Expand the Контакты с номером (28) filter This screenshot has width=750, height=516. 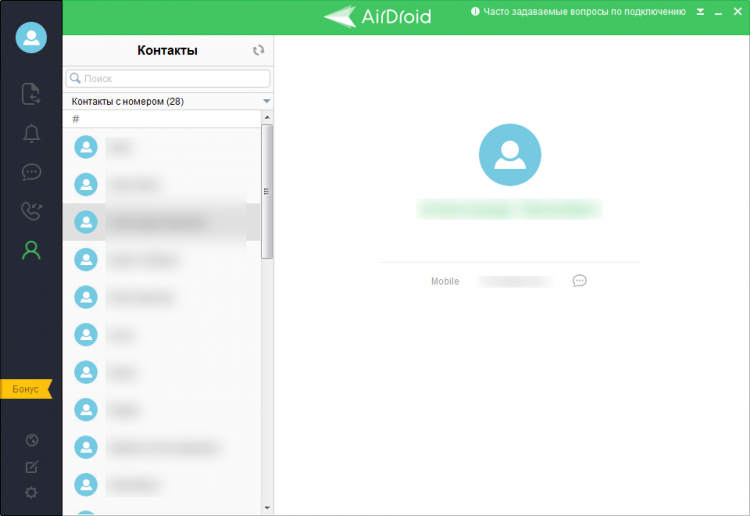point(168,101)
